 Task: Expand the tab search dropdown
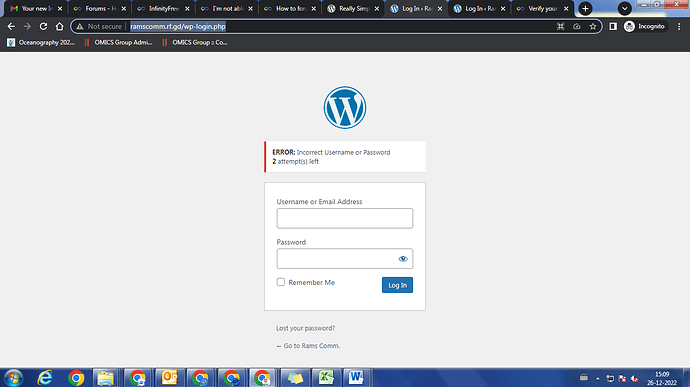click(x=624, y=8)
